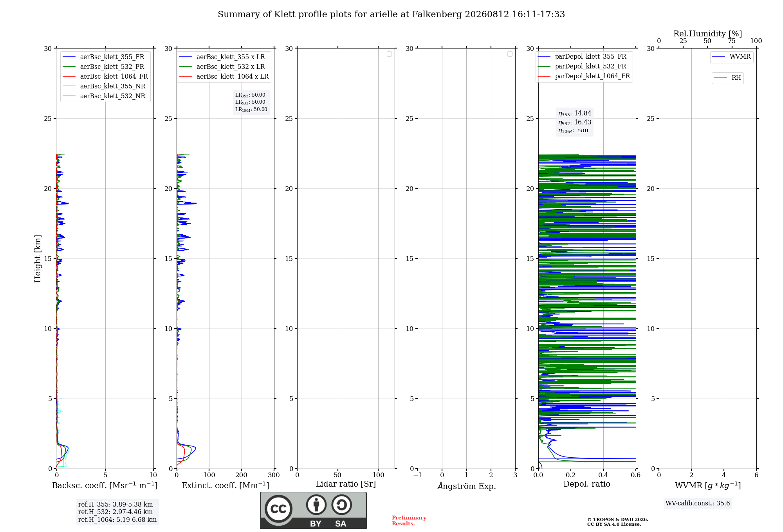Click the η532: 16.43 value
Screen dimensions: 783x532
click(575, 122)
